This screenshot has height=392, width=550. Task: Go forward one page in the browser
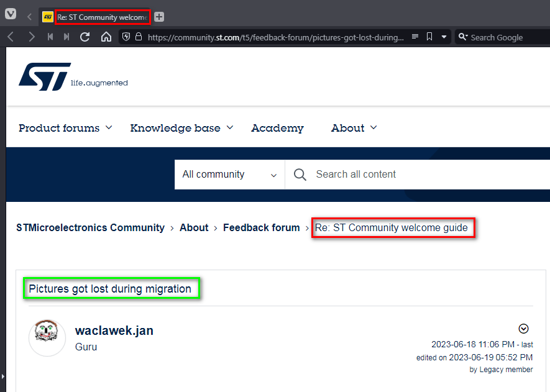(32, 37)
